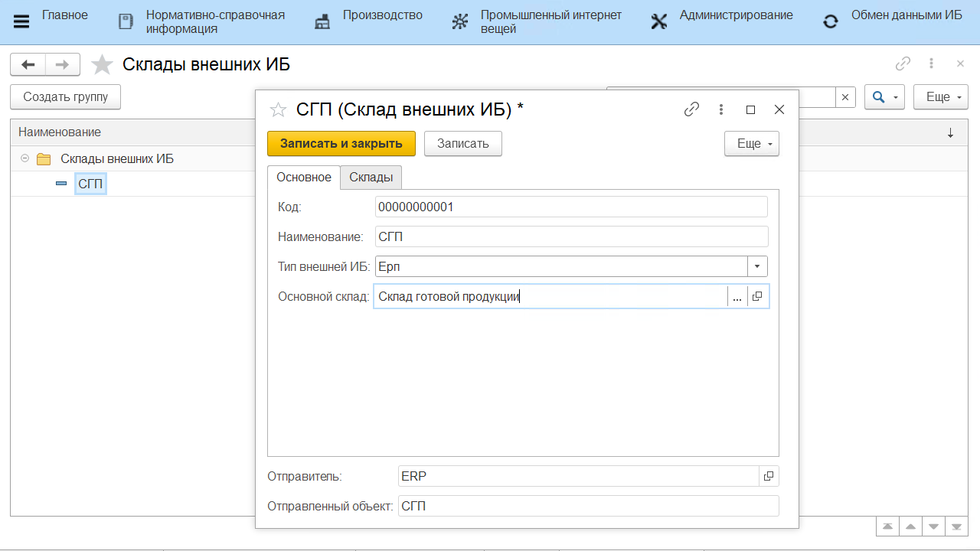Click the Создать группу button
Image resolution: width=980 pixels, height=551 pixels.
(65, 97)
